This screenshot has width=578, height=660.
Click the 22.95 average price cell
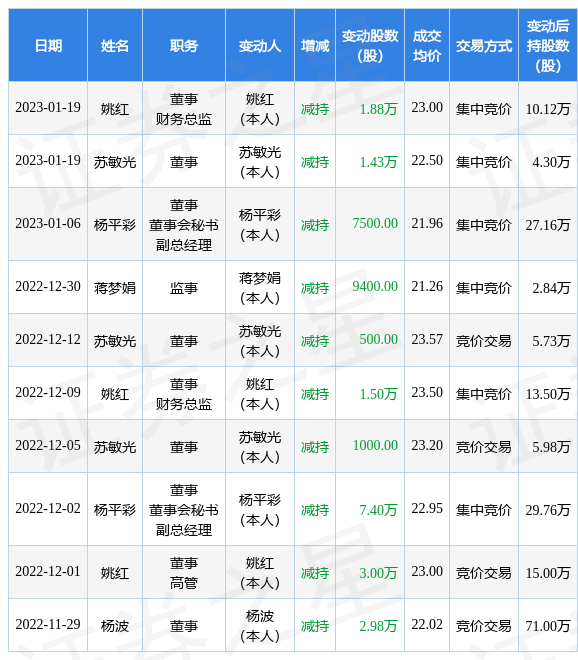coord(427,509)
